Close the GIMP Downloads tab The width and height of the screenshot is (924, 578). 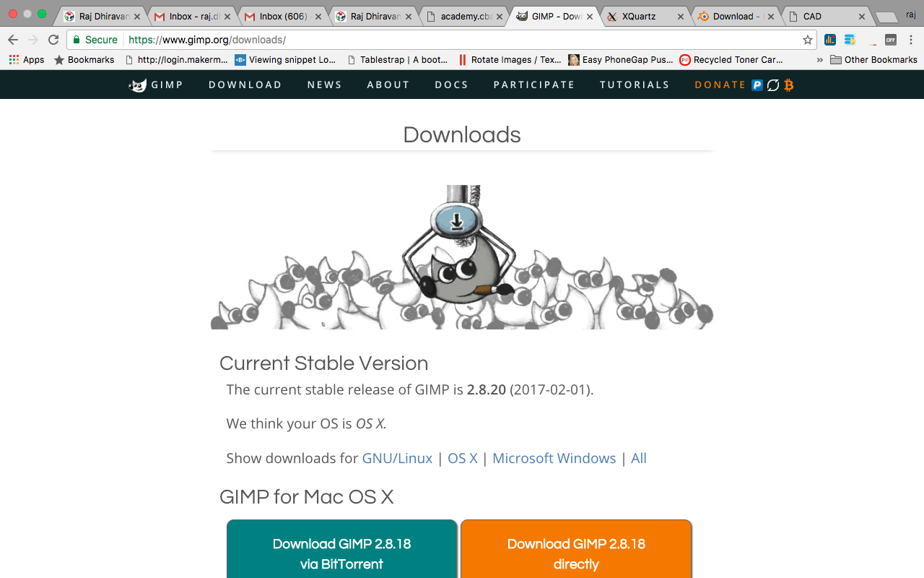pos(590,17)
